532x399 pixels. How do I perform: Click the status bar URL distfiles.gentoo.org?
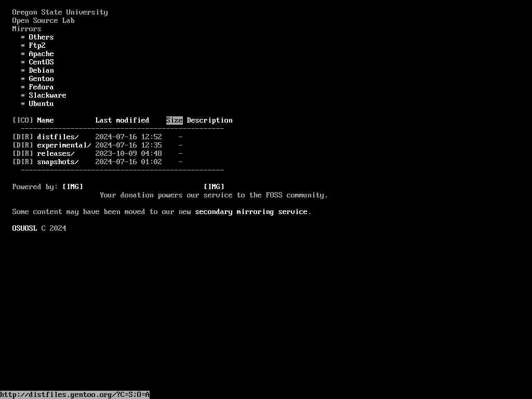(x=75, y=395)
